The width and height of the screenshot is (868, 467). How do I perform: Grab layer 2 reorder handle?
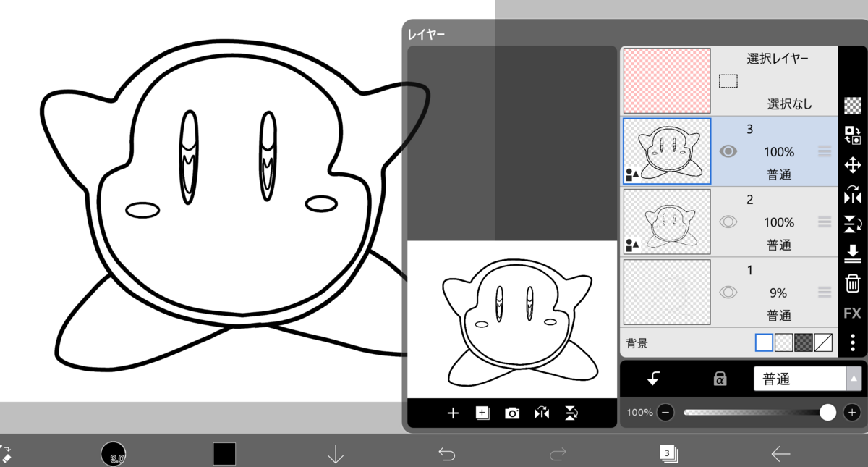824,222
